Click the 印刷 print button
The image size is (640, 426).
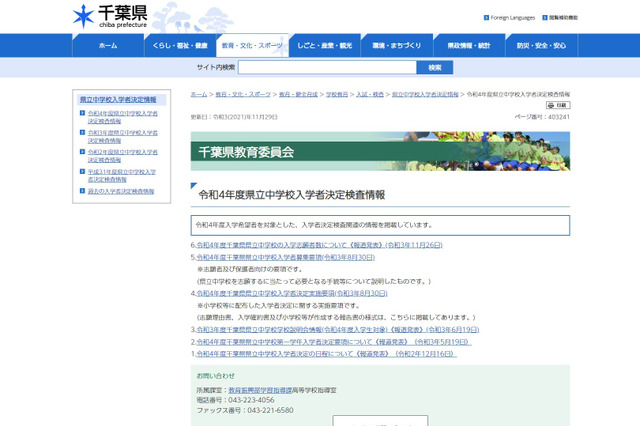point(558,105)
